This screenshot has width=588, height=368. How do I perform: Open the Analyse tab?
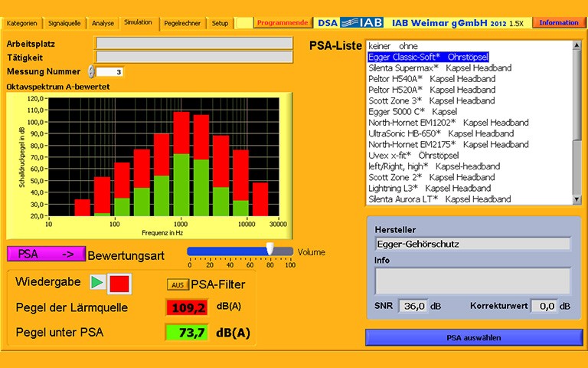click(x=103, y=23)
